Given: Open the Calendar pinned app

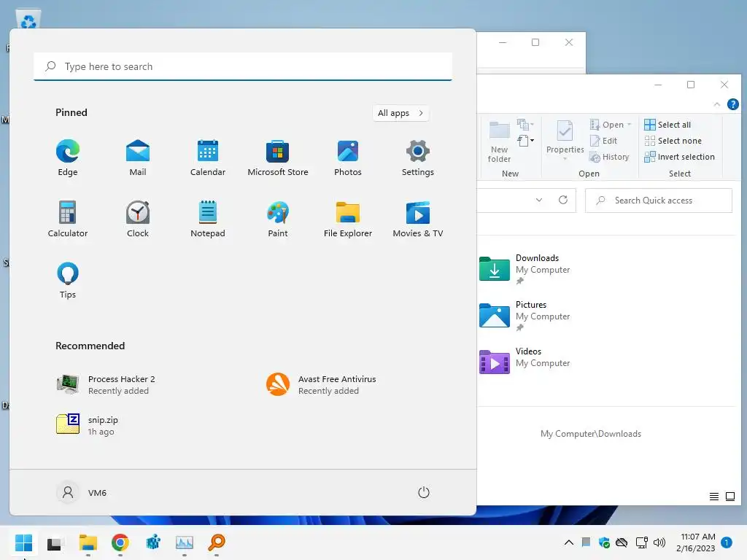Looking at the screenshot, I should [x=208, y=158].
